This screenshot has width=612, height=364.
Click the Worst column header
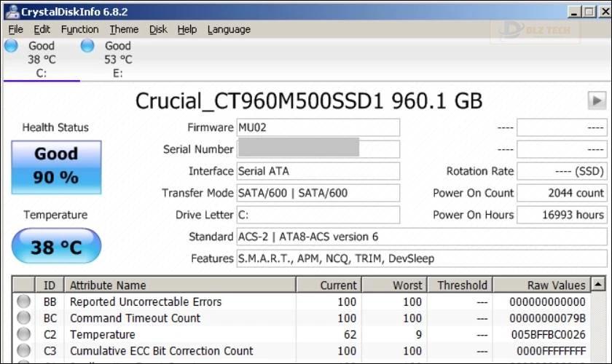point(395,285)
